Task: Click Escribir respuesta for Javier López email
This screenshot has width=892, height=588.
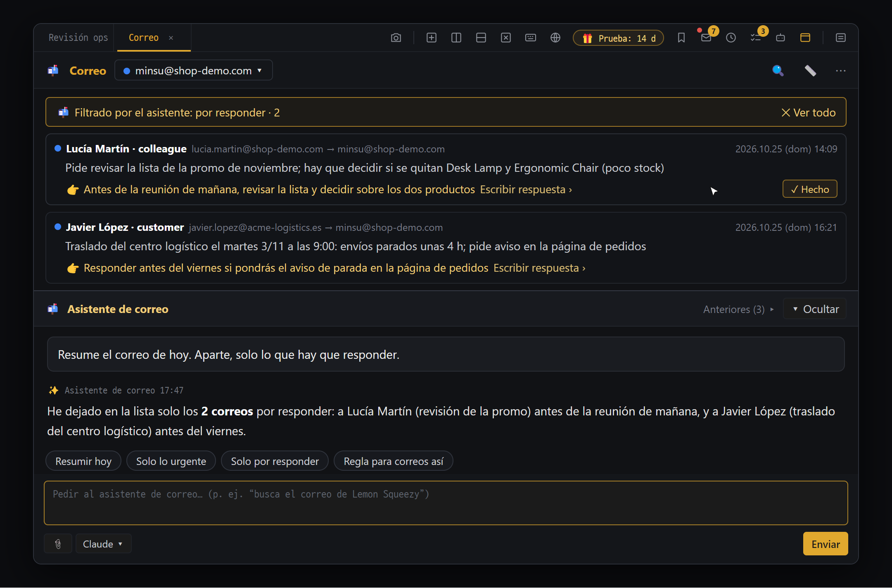Action: point(539,268)
